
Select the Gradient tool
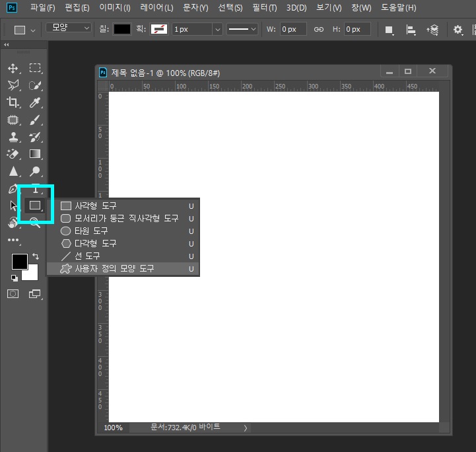35,154
